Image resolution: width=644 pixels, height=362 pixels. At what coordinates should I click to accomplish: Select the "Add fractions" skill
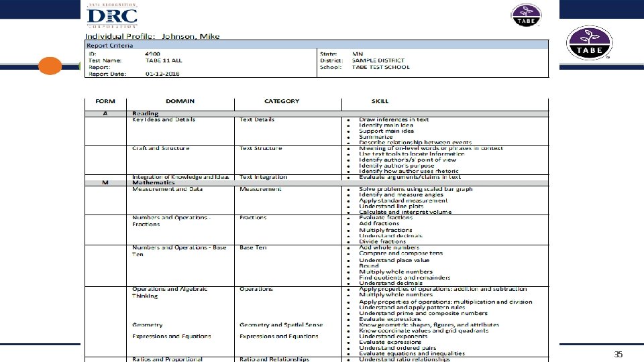(379, 224)
